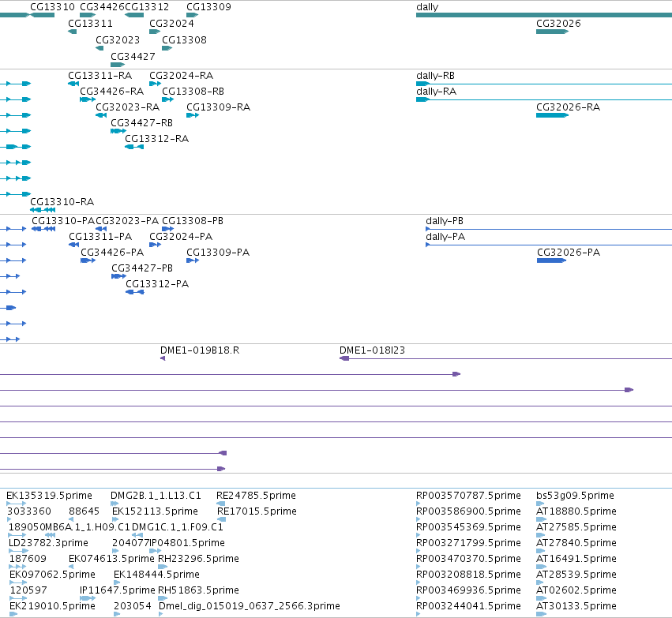Image resolution: width=672 pixels, height=618 pixels.
Task: Click the CG34426-PA protein label
Action: pos(112,253)
